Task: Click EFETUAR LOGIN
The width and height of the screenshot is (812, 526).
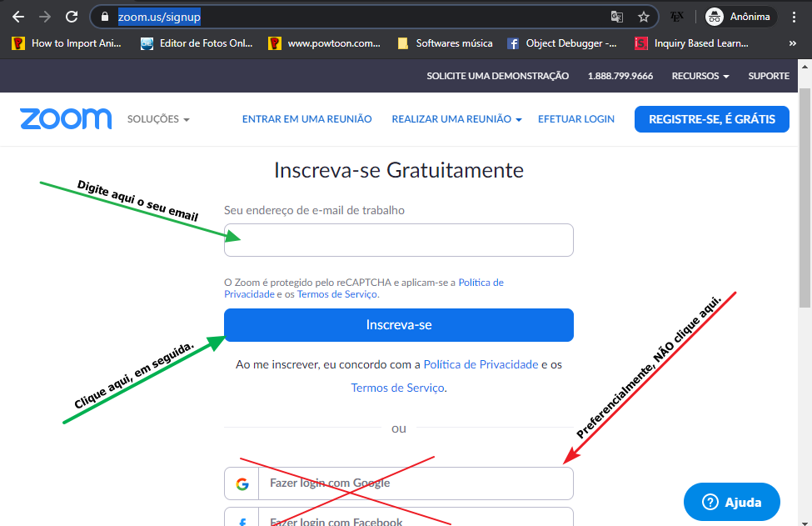Action: (x=576, y=119)
